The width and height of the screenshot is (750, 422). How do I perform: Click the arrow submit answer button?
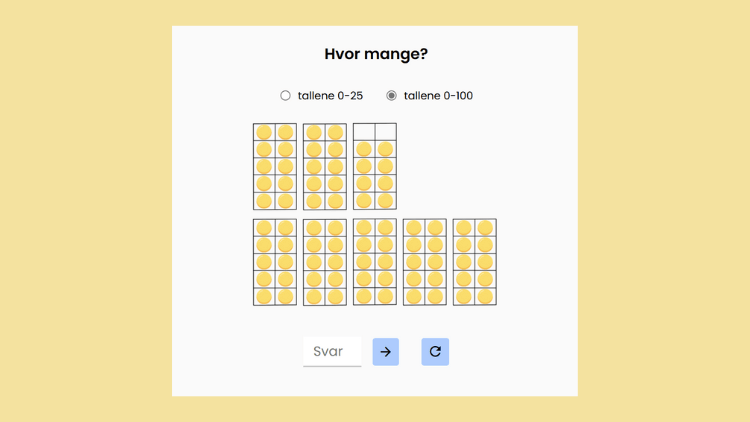coord(386,352)
